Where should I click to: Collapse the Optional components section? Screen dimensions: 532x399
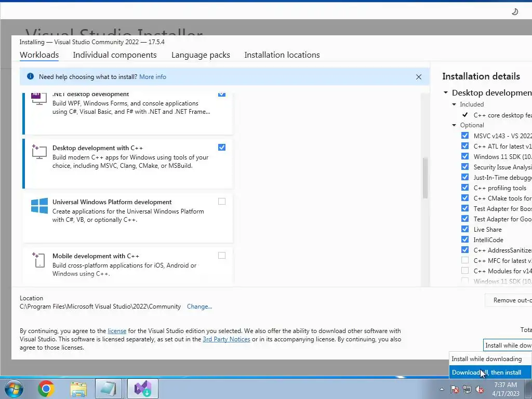click(454, 125)
